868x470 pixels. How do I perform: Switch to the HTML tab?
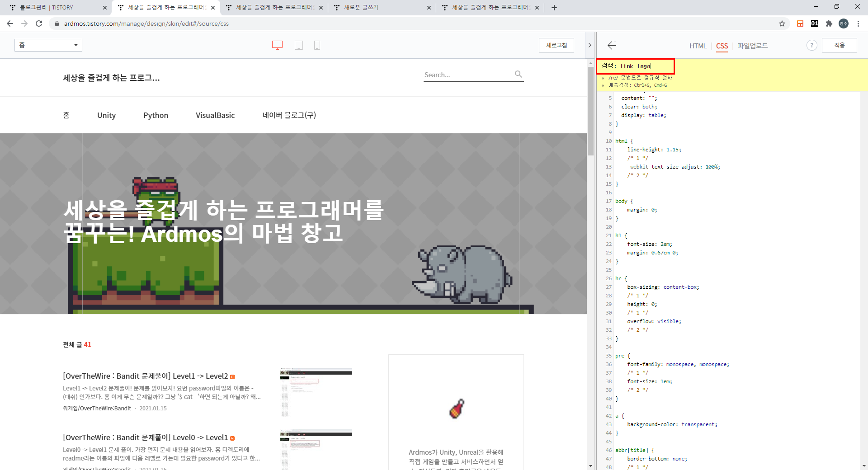pyautogui.click(x=698, y=46)
